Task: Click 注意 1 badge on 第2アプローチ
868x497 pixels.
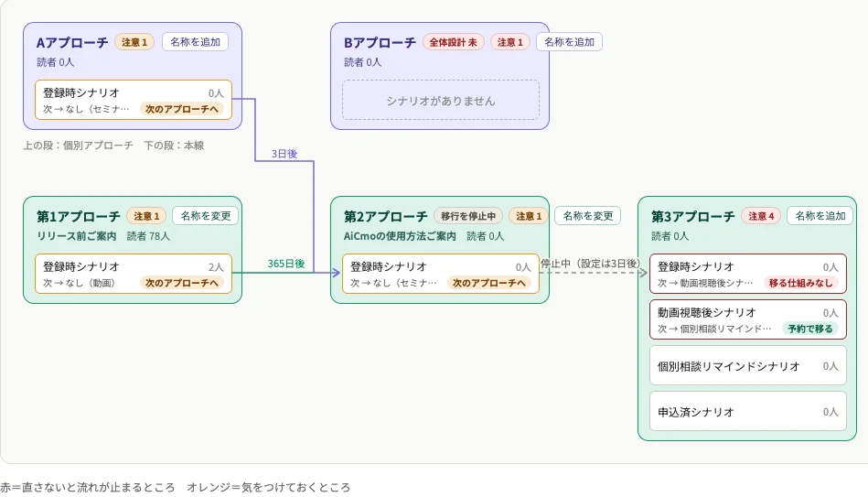Action: pos(529,216)
